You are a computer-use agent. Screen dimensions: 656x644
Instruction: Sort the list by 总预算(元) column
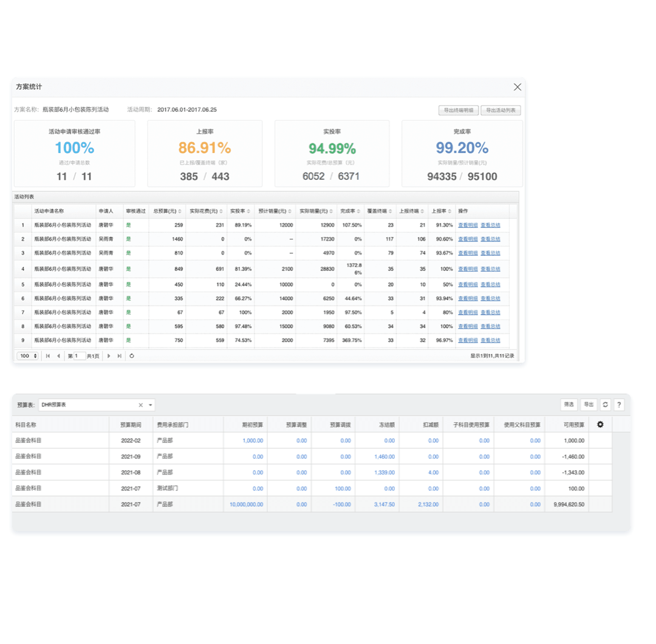coord(168,211)
